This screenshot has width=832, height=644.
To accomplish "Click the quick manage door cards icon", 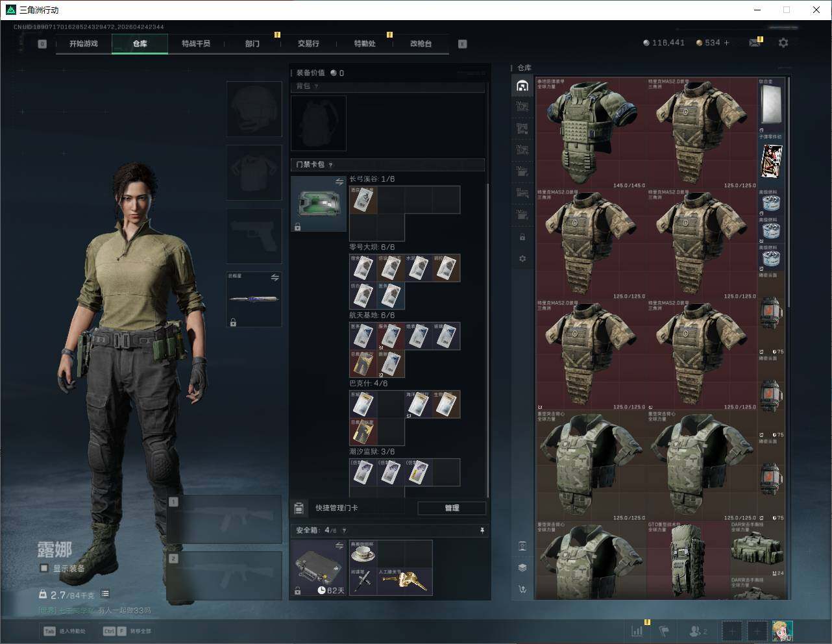I will (x=299, y=508).
